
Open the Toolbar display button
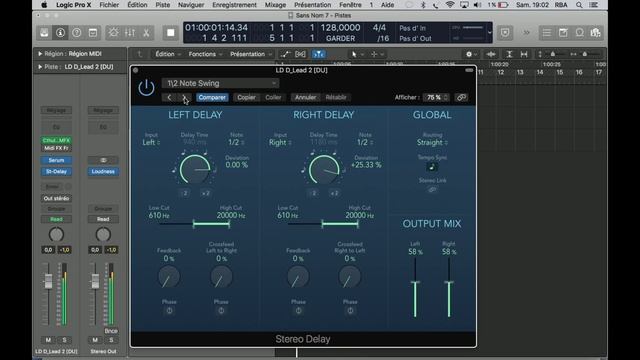[93, 33]
